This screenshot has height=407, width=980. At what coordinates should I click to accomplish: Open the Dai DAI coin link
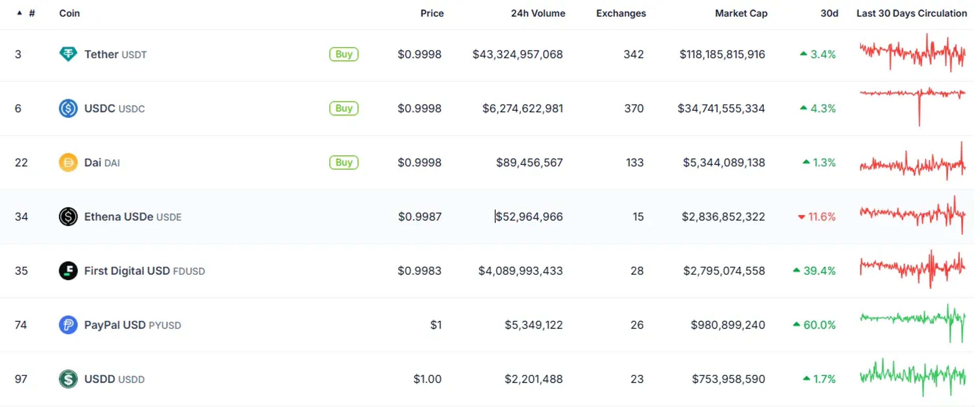[102, 163]
